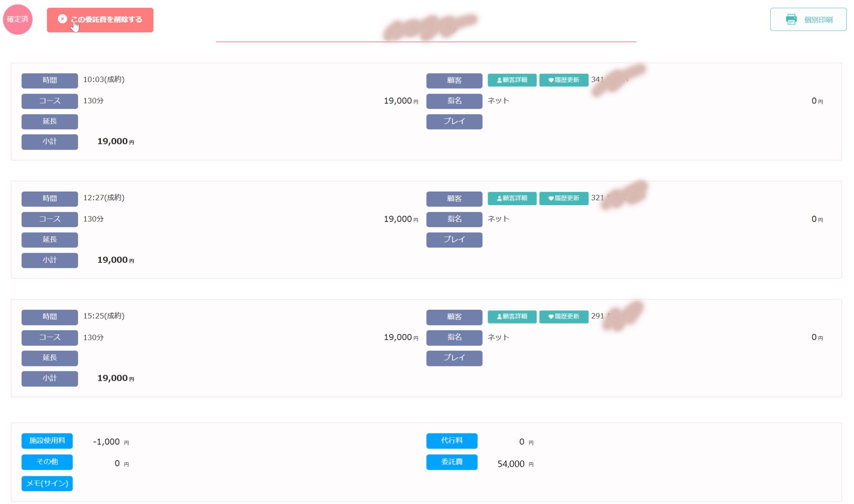Click the pink 確定済 status badge
Viewport: 854px width, 504px height.
pyautogui.click(x=17, y=19)
